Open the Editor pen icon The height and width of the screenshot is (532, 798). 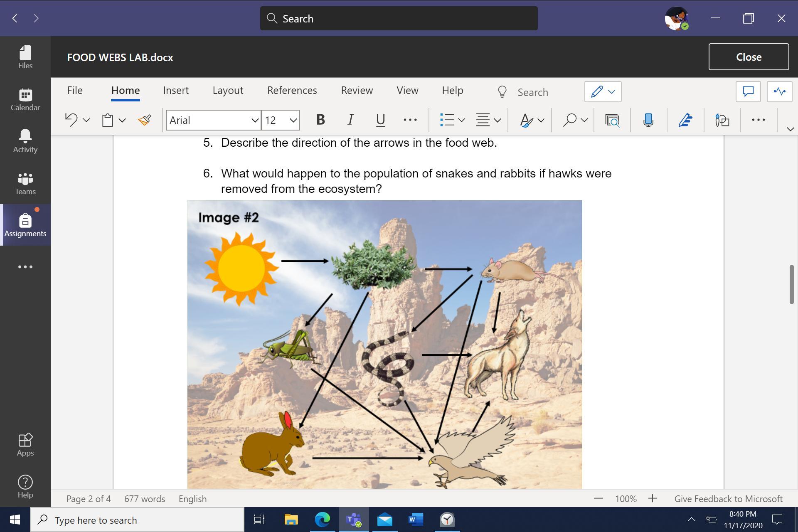coord(685,120)
